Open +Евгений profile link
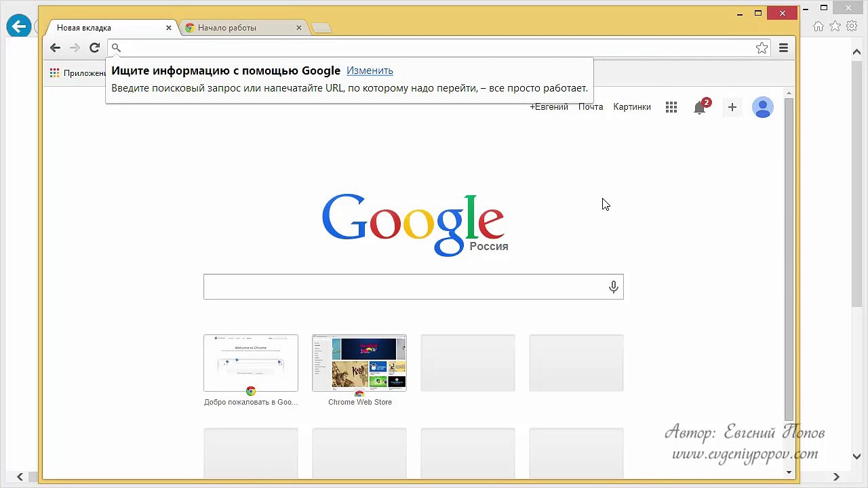This screenshot has width=868, height=488. [x=549, y=107]
